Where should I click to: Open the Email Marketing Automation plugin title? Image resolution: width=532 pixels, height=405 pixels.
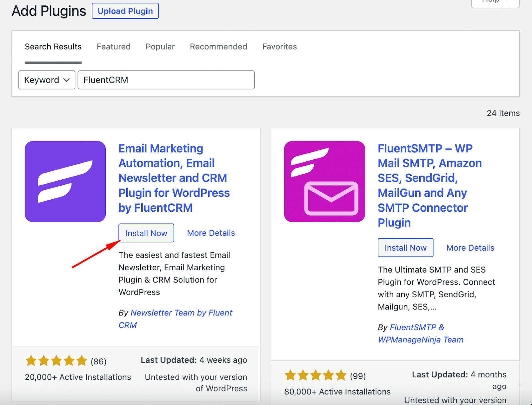(x=174, y=178)
